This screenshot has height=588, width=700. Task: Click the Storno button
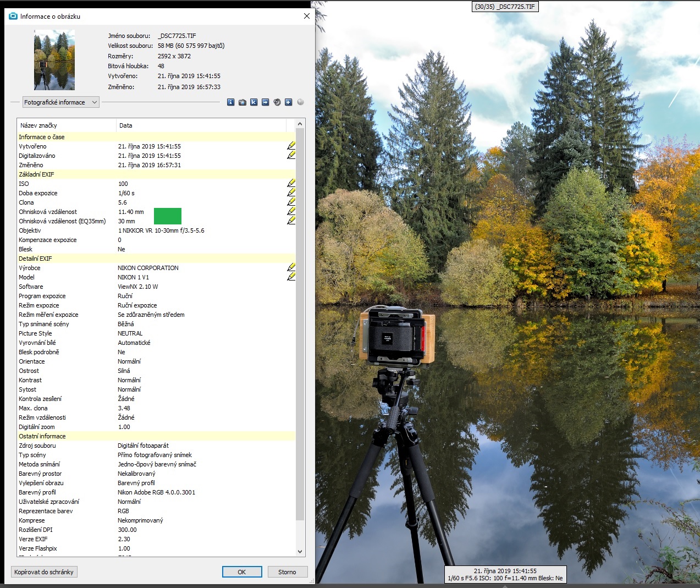[x=287, y=572]
